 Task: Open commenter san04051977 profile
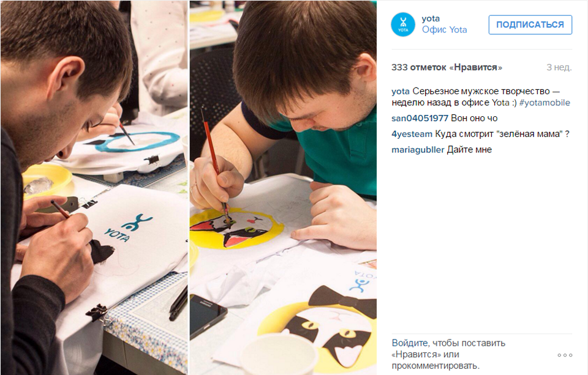pyautogui.click(x=420, y=119)
